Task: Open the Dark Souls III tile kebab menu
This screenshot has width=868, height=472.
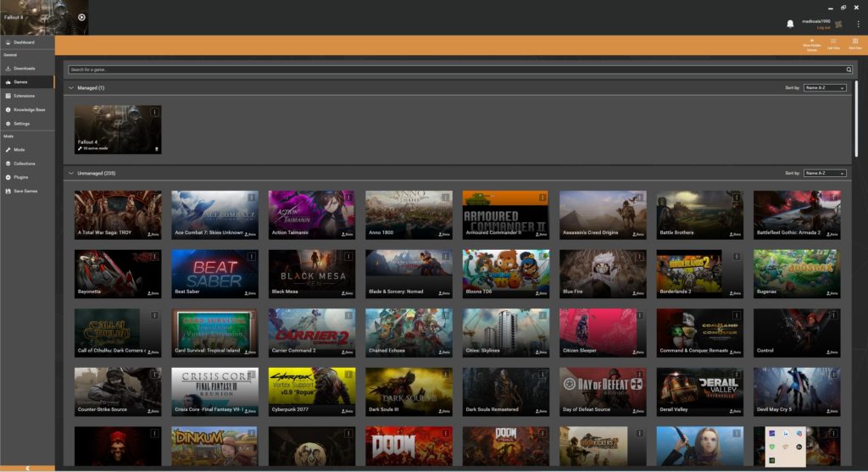Action: (x=445, y=374)
